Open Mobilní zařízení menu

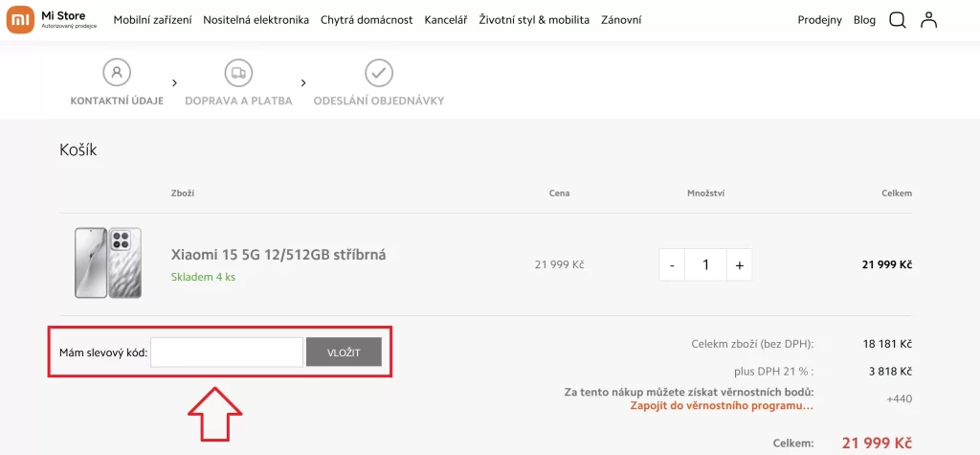coord(152,20)
